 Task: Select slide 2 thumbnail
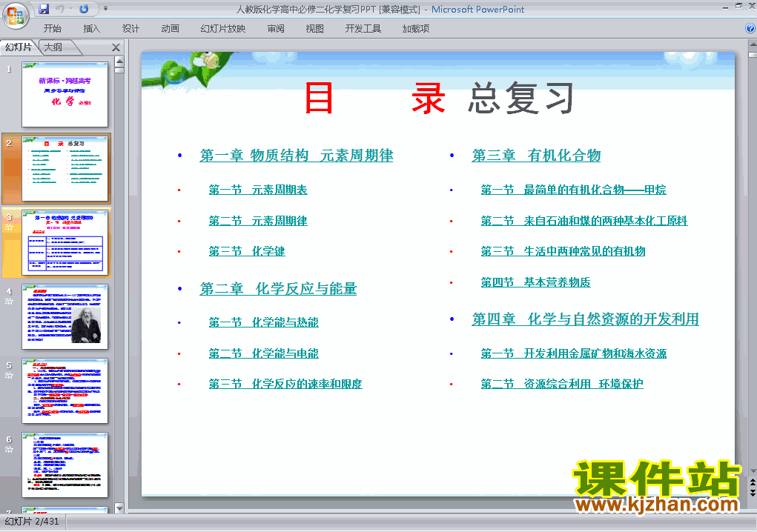click(65, 168)
